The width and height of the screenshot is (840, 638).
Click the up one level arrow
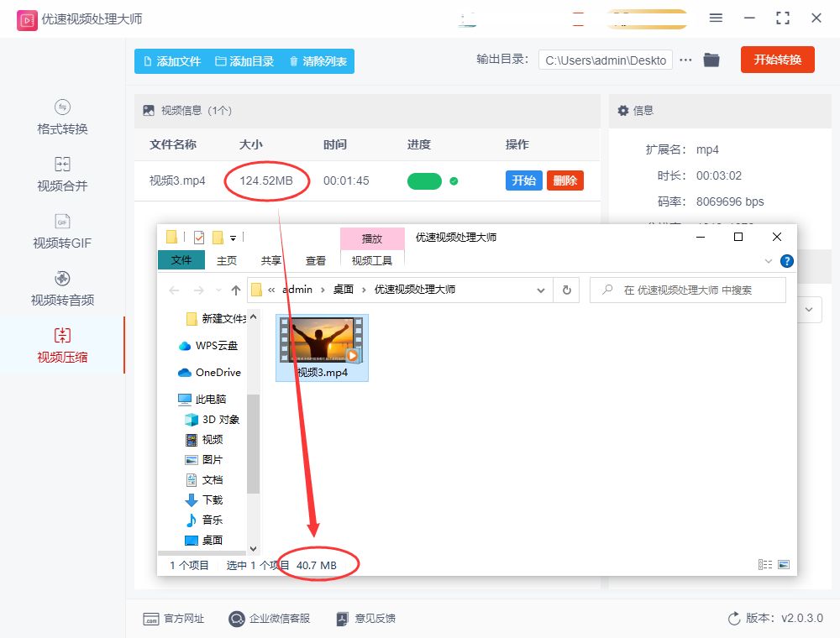pos(236,290)
